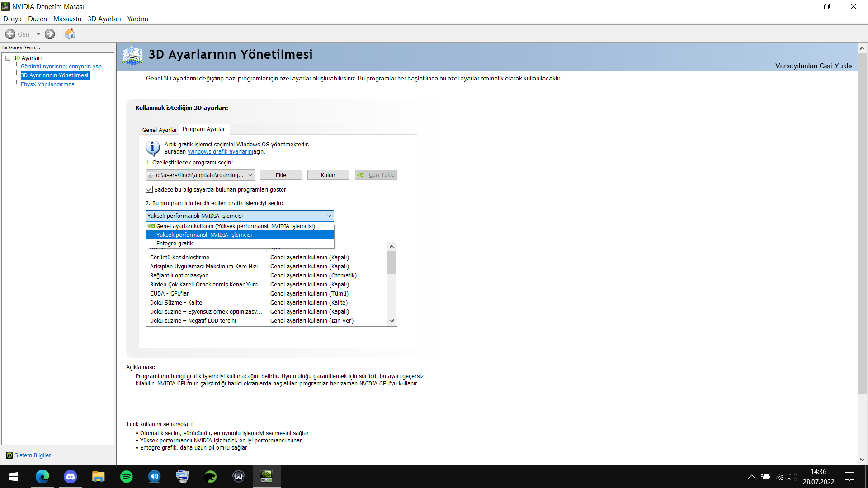Click NVIDIA Control Panel taskbar icon
Viewport: 868px width, 488px height.
click(x=266, y=476)
